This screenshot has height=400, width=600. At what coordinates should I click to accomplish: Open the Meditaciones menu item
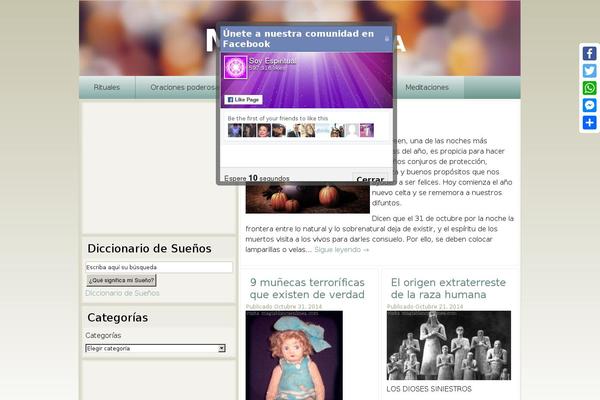pyautogui.click(x=427, y=87)
